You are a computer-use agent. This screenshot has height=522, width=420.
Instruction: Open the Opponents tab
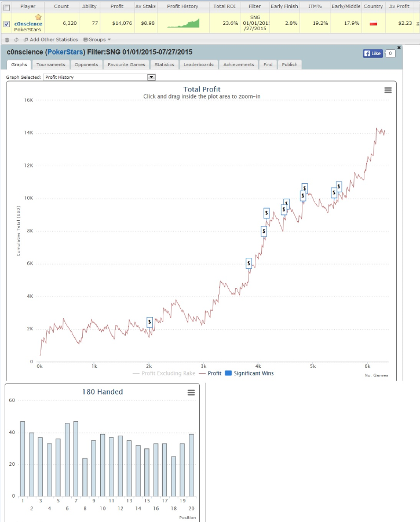point(86,64)
